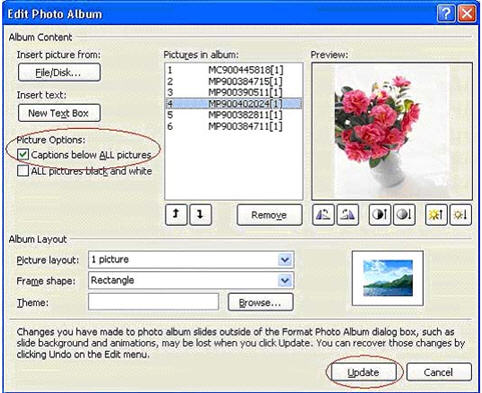The height and width of the screenshot is (393, 482).
Task: Browse for a theme file
Action: pyautogui.click(x=260, y=302)
